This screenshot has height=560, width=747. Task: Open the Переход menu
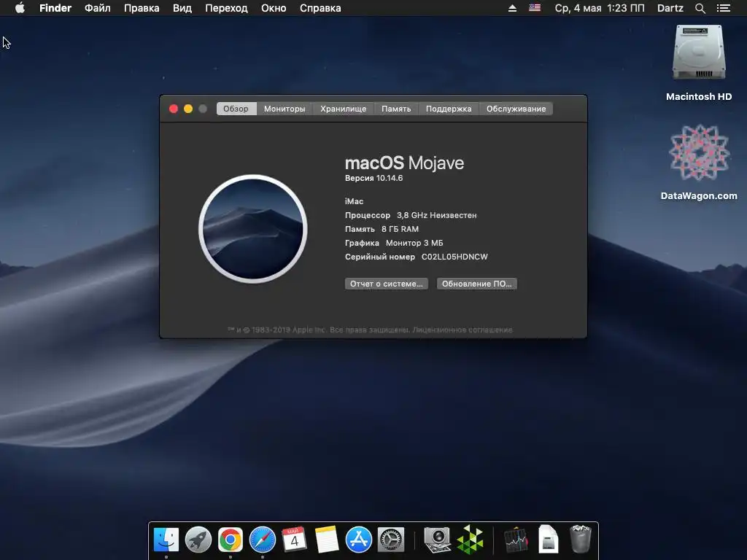[x=226, y=8]
